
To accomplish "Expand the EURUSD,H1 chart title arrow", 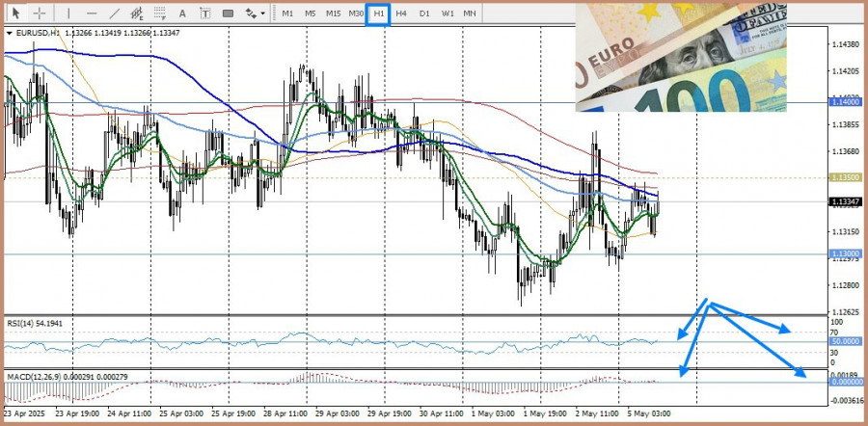I will [x=10, y=33].
